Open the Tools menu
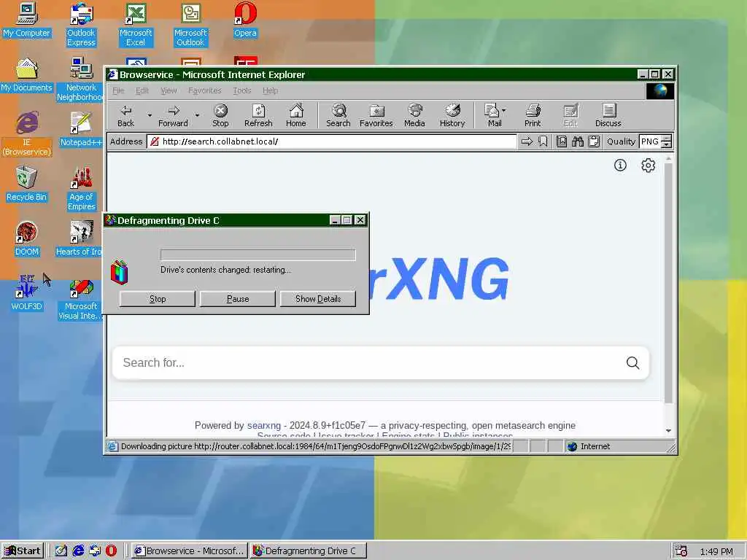Image resolution: width=747 pixels, height=560 pixels. pyautogui.click(x=242, y=90)
